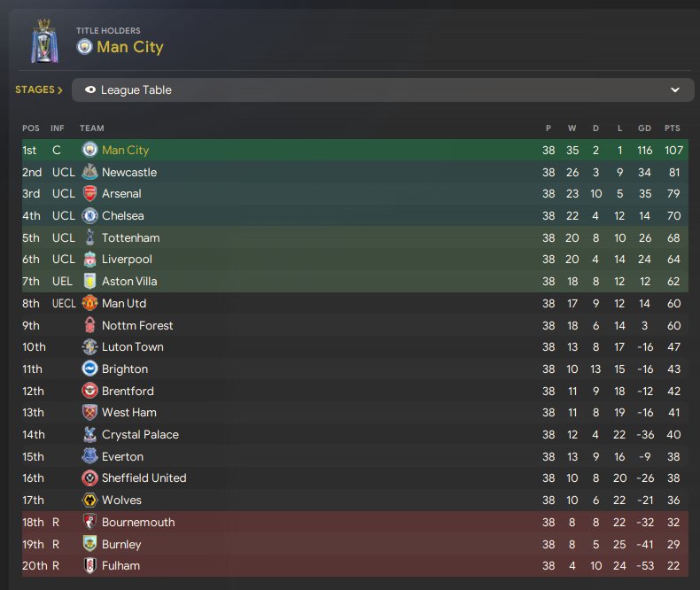Viewport: 700px width, 590px height.
Task: Sort table by PTS column header
Action: pos(672,128)
